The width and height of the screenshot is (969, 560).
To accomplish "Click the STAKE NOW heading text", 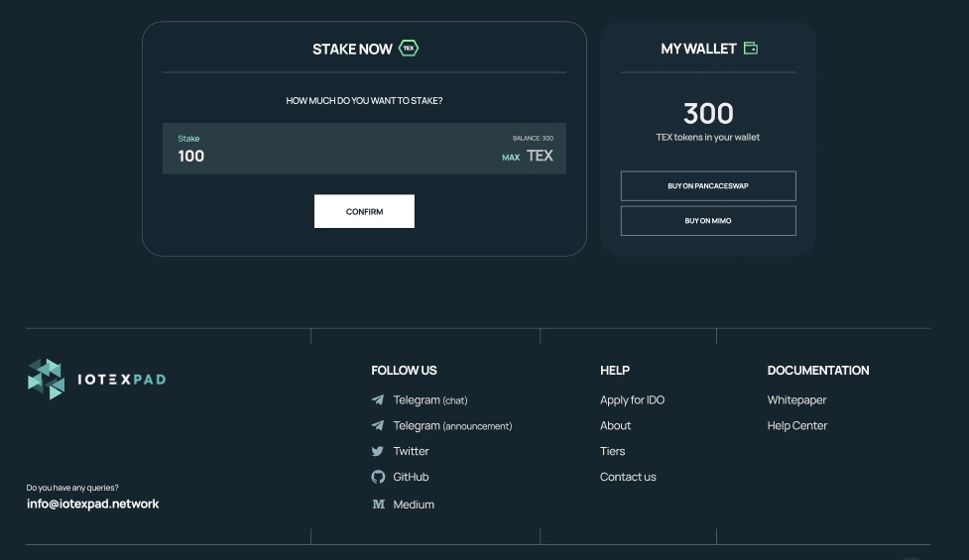I will (352, 49).
